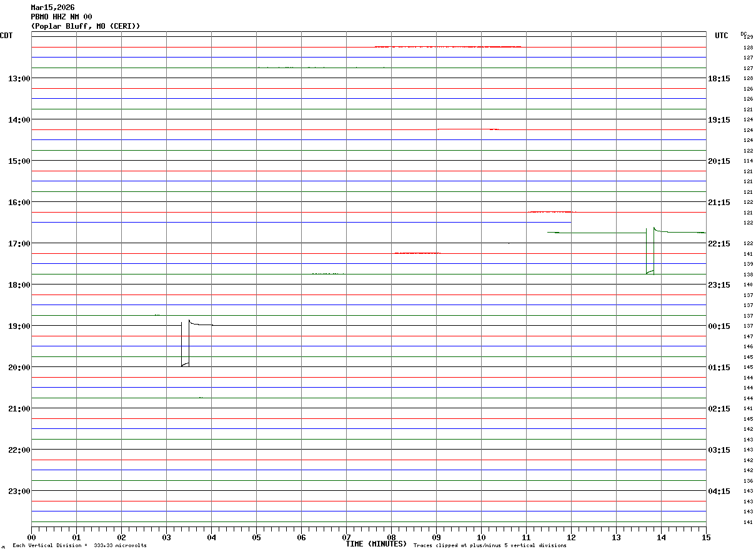Click the red trace segment below 17:00

point(417,253)
